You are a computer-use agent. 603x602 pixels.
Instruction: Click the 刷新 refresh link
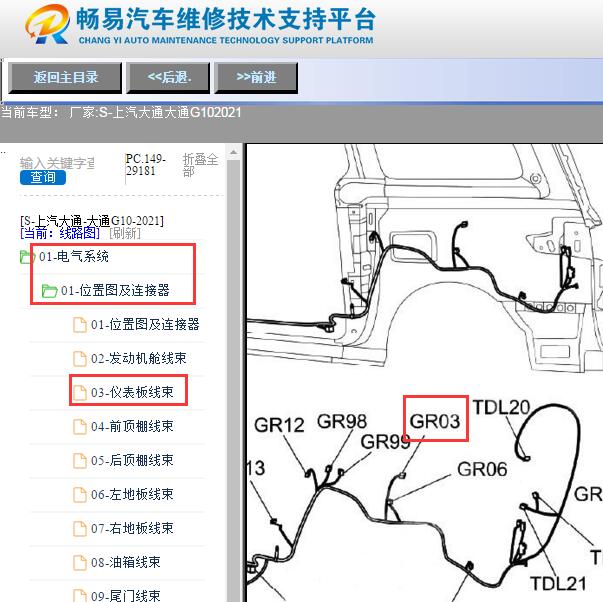(x=125, y=233)
